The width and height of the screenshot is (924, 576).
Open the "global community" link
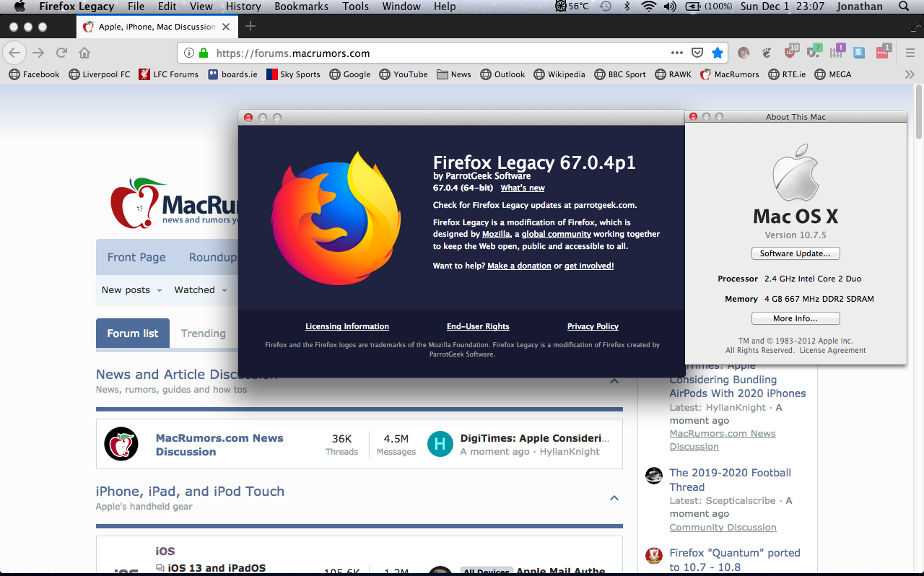[x=557, y=234]
